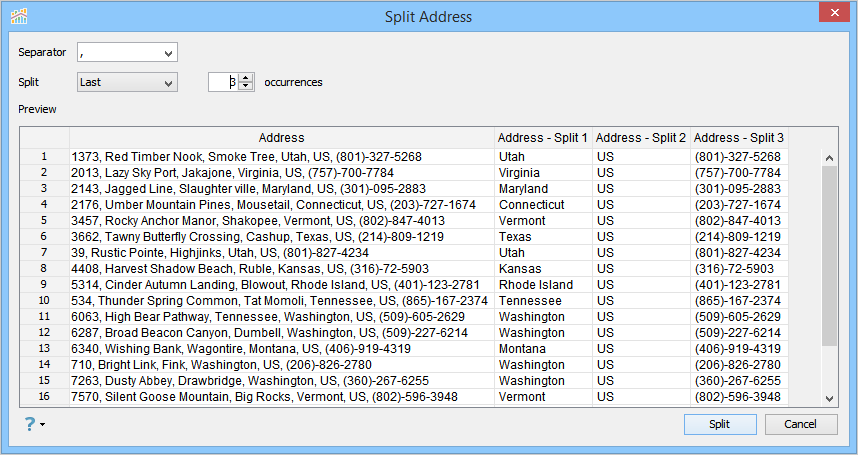
Task: Select the Address - Split 1 column header
Action: point(543,138)
